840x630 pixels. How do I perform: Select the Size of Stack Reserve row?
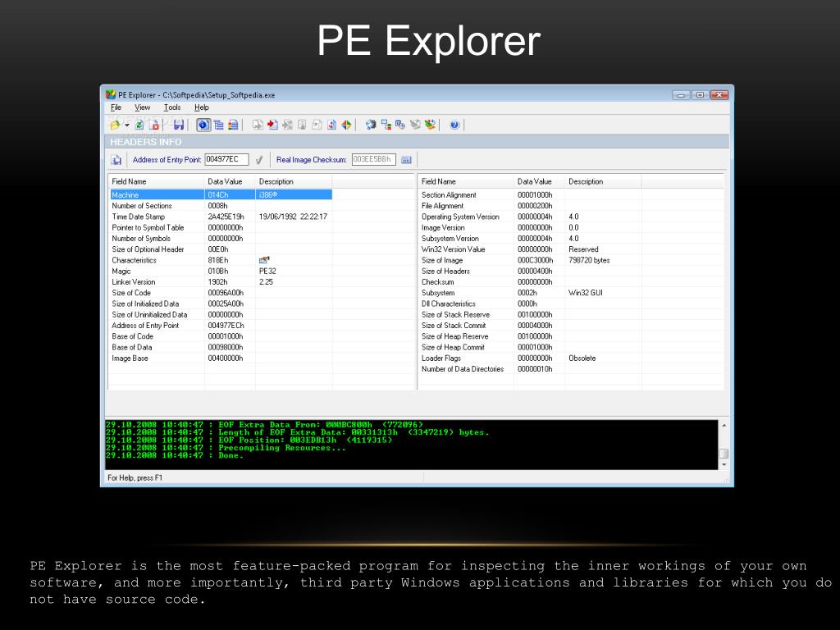pos(531,315)
